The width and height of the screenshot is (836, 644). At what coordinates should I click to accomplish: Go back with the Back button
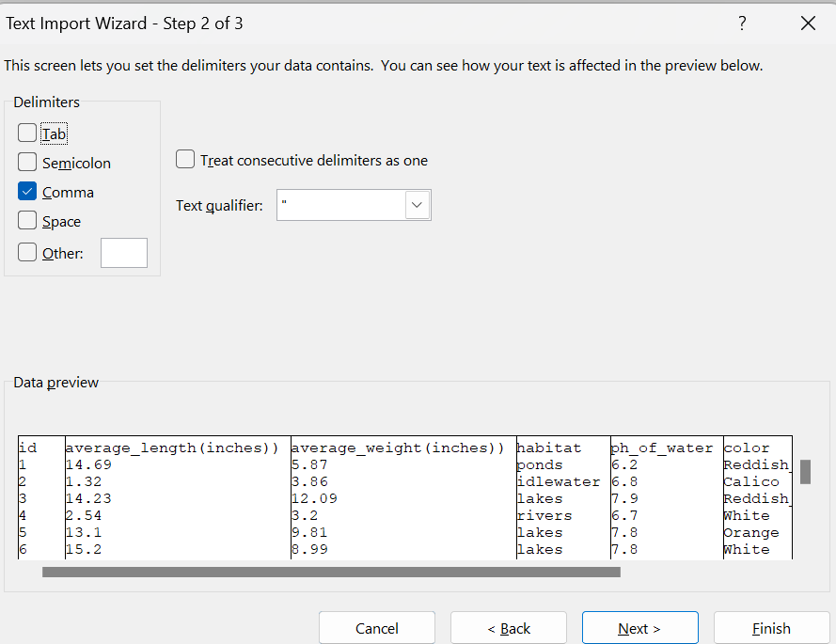(508, 628)
